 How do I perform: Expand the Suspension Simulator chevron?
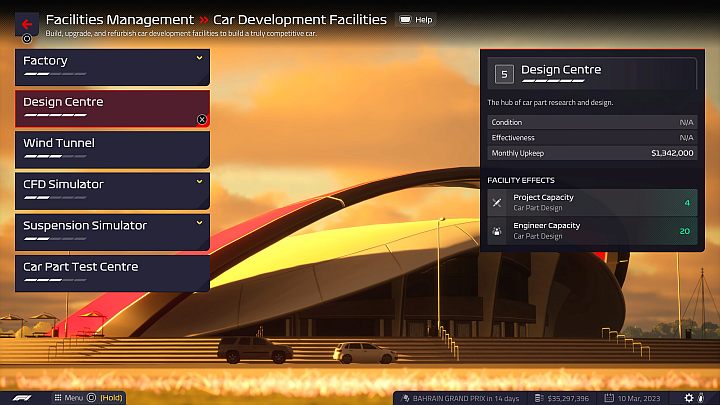(199, 222)
